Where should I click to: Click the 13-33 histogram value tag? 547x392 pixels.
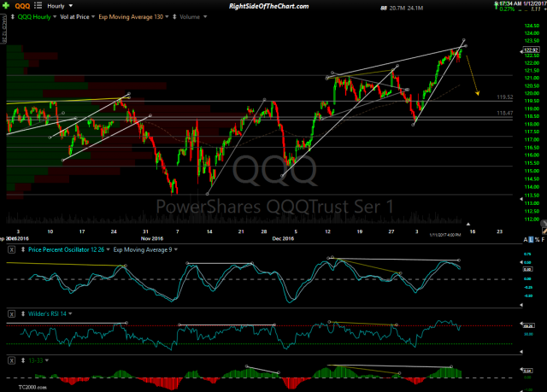click(x=527, y=371)
